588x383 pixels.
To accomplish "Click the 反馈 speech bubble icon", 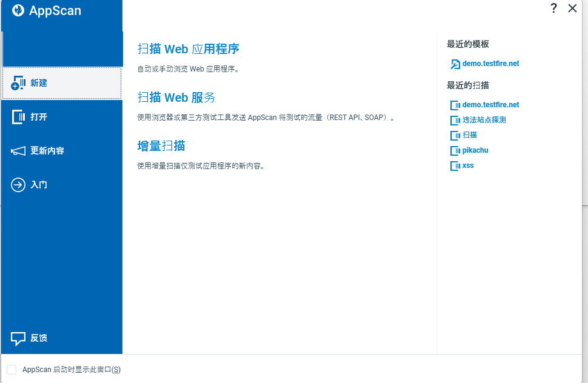I will click(x=18, y=338).
